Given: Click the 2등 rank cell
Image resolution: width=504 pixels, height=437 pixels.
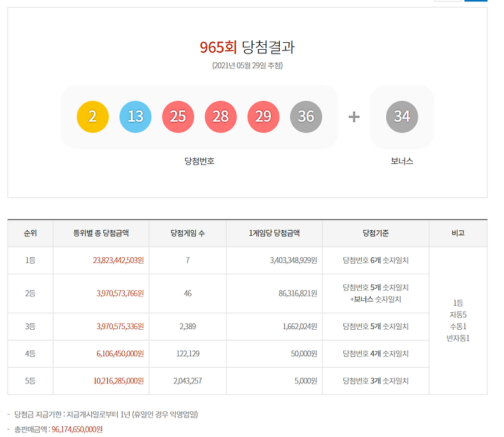Looking at the screenshot, I should coord(30,293).
